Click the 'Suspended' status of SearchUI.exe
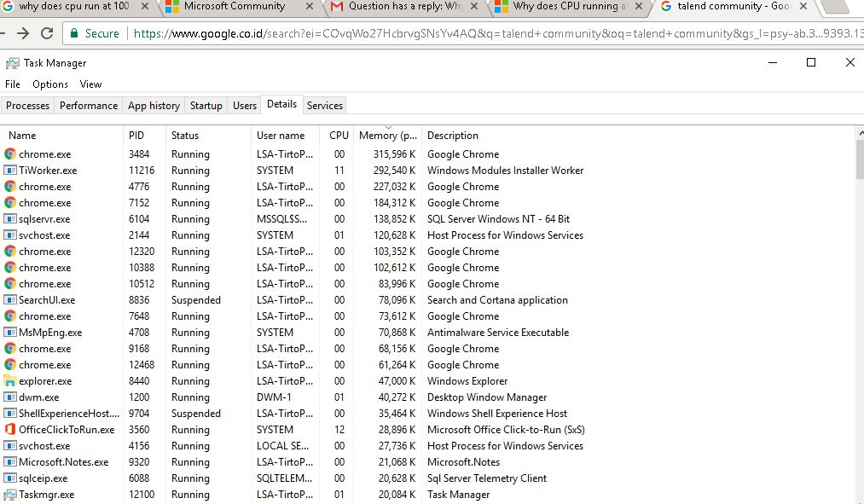The height and width of the screenshot is (504, 864). (x=195, y=300)
